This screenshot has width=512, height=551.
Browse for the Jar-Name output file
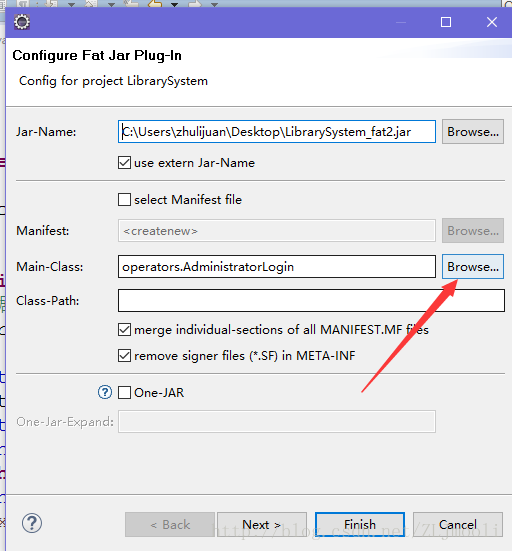pyautogui.click(x=473, y=132)
